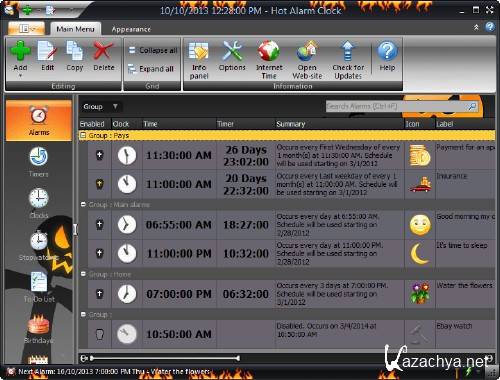
Task: Switch to the Appearance tab
Action: point(131,29)
